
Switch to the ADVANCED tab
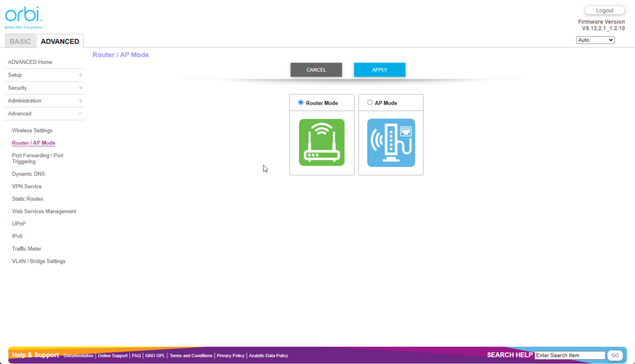60,42
